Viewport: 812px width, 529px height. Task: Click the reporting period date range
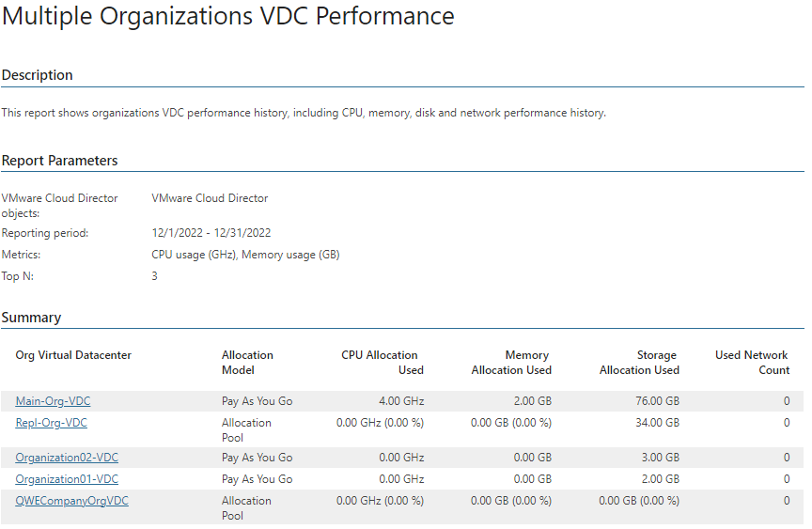click(x=211, y=233)
